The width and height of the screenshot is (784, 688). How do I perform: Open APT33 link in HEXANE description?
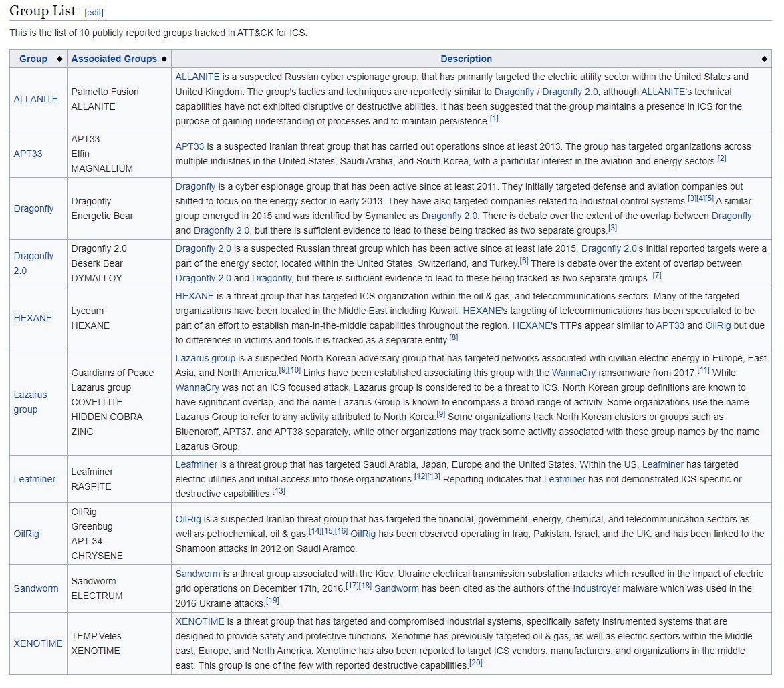(670, 326)
